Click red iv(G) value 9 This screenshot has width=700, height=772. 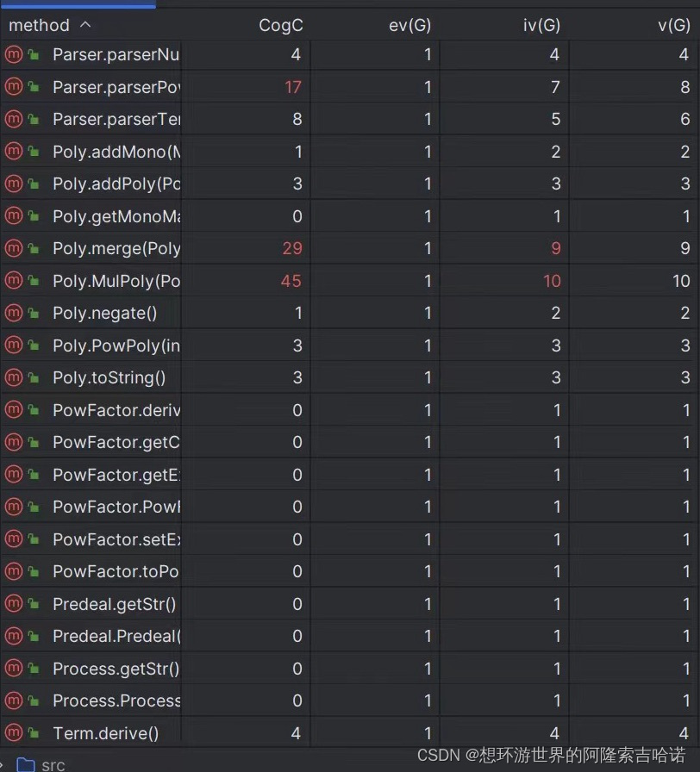(x=556, y=248)
